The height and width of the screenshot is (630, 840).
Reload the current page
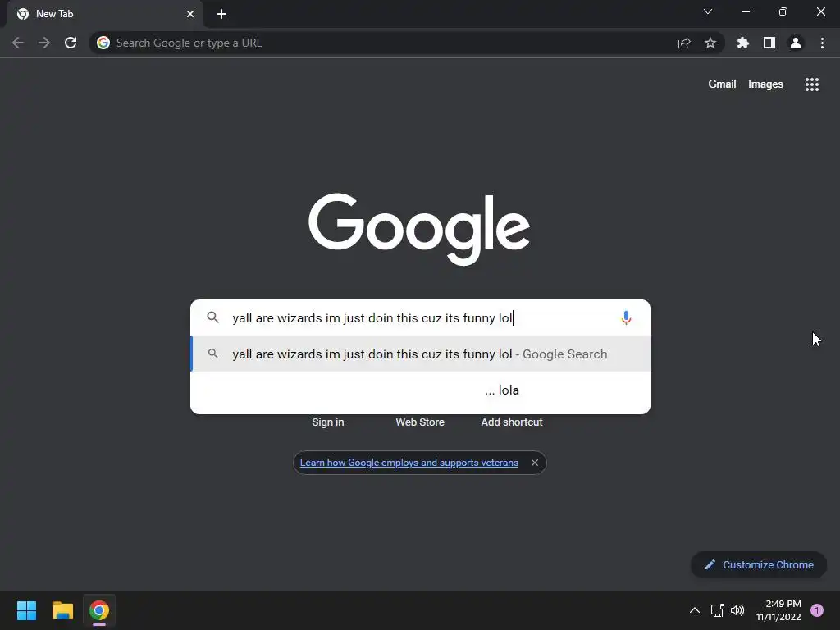tap(71, 43)
